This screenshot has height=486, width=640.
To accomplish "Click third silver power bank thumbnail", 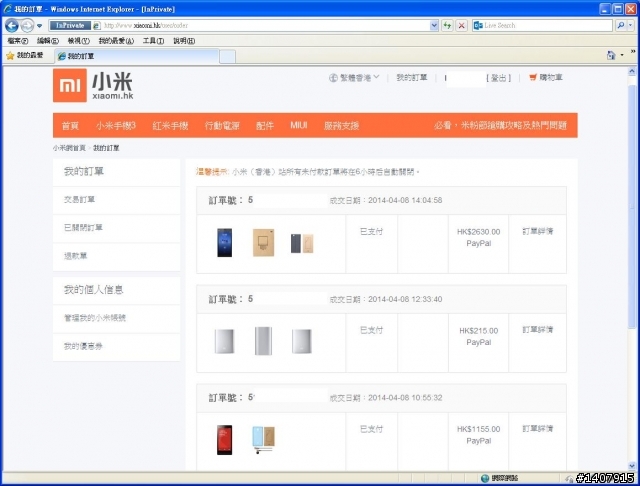I will coord(302,341).
